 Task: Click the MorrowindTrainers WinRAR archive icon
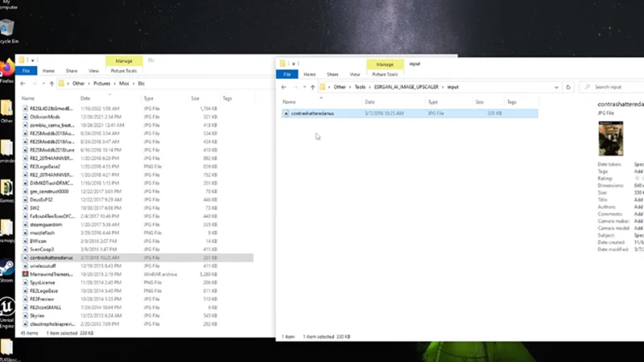click(26, 274)
